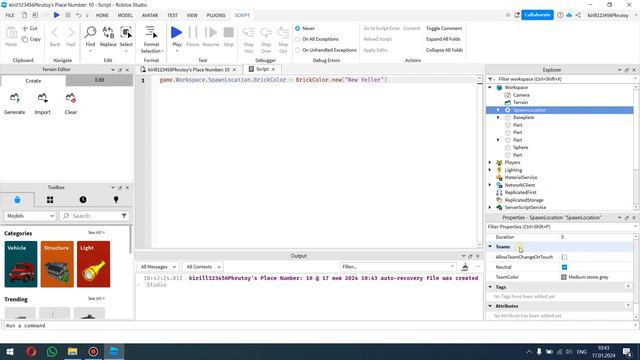The width and height of the screenshot is (640, 360).
Task: Switch to Terrain Editor Edit tab
Action: pos(100,80)
